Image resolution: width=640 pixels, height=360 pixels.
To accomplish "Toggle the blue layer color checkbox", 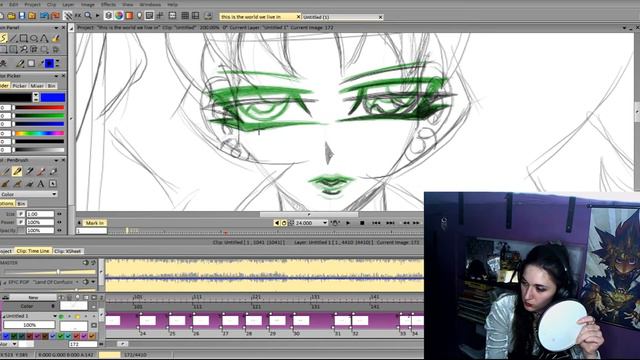I will point(6,336).
